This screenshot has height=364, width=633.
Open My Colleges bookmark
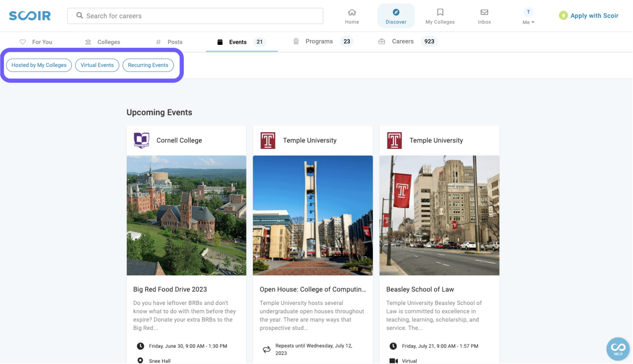click(440, 16)
